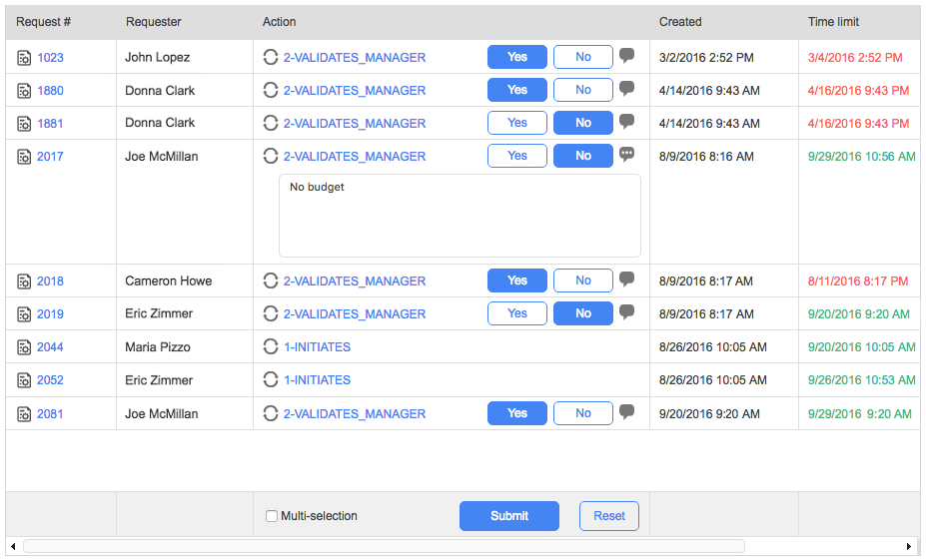The width and height of the screenshot is (926, 560).
Task: Click the filled comment icon for request 2017
Action: pos(626,155)
